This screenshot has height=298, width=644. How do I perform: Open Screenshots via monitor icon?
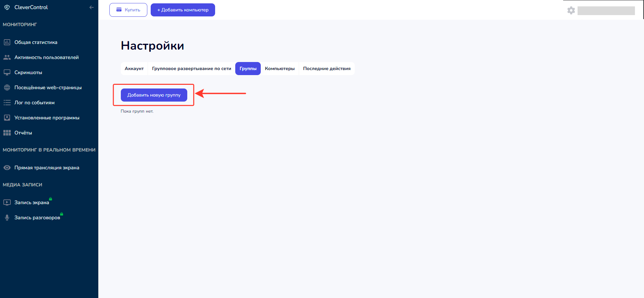[x=7, y=72]
